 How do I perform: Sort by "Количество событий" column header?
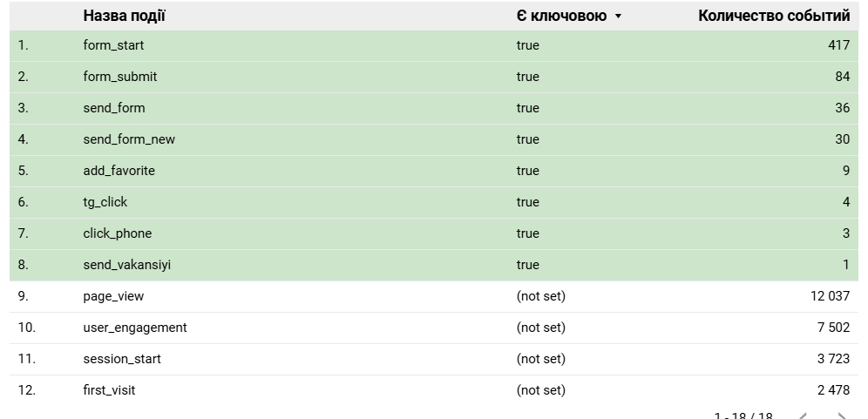coord(774,16)
